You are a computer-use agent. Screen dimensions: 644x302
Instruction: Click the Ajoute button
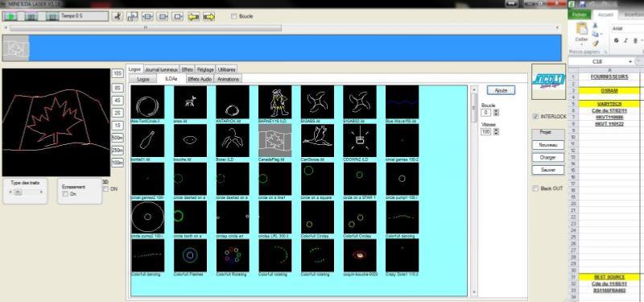click(x=501, y=90)
